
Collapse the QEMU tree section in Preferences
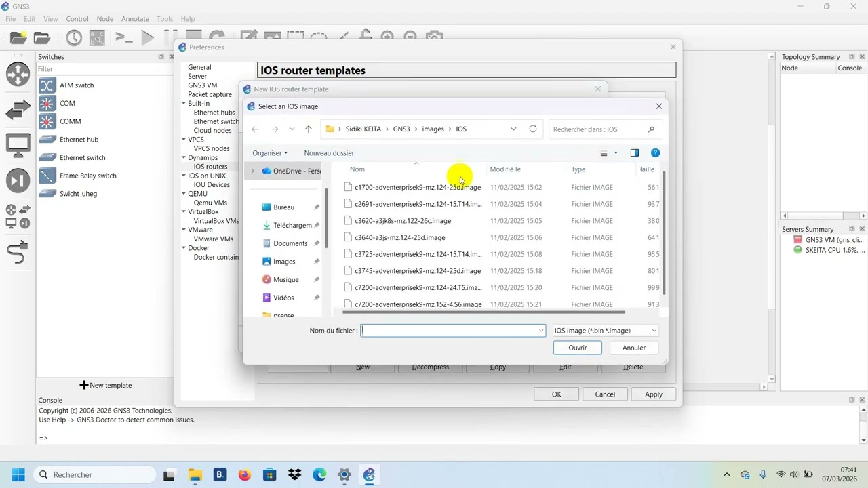click(x=184, y=194)
